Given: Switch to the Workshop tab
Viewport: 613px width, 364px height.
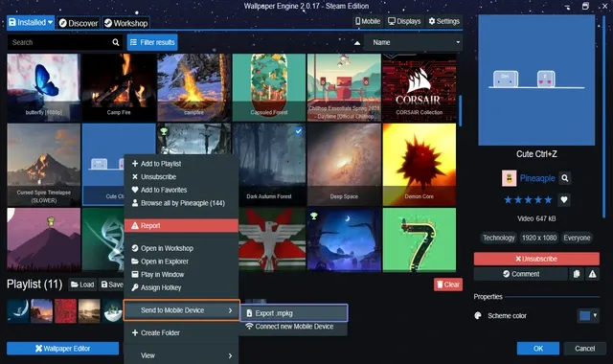Looking at the screenshot, I should 125,23.
